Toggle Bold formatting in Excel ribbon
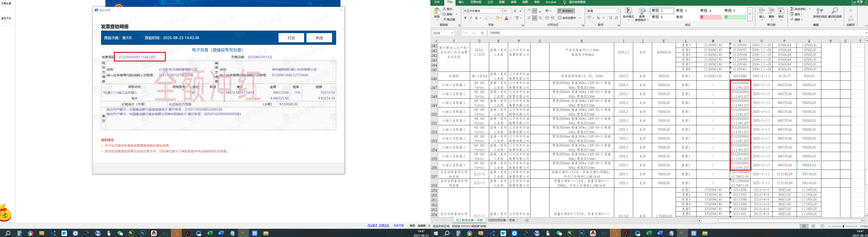868x237 pixels. (x=465, y=18)
